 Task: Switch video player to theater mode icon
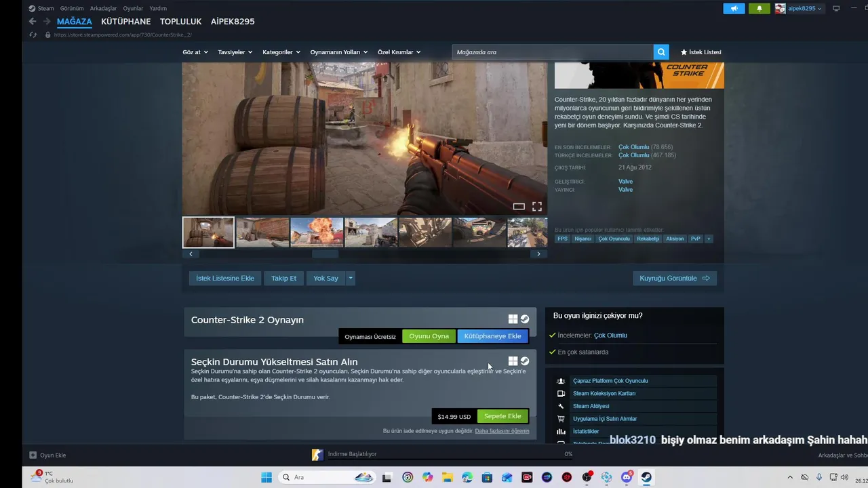click(x=519, y=206)
